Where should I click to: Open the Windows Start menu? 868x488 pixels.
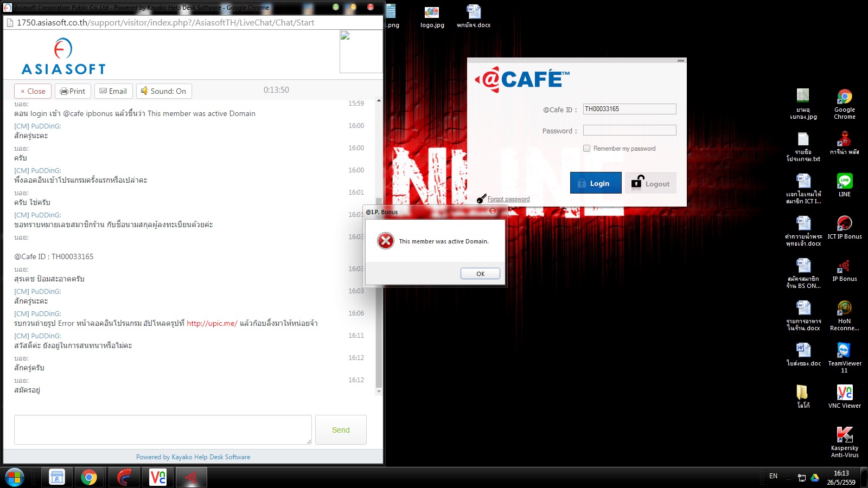click(x=14, y=477)
